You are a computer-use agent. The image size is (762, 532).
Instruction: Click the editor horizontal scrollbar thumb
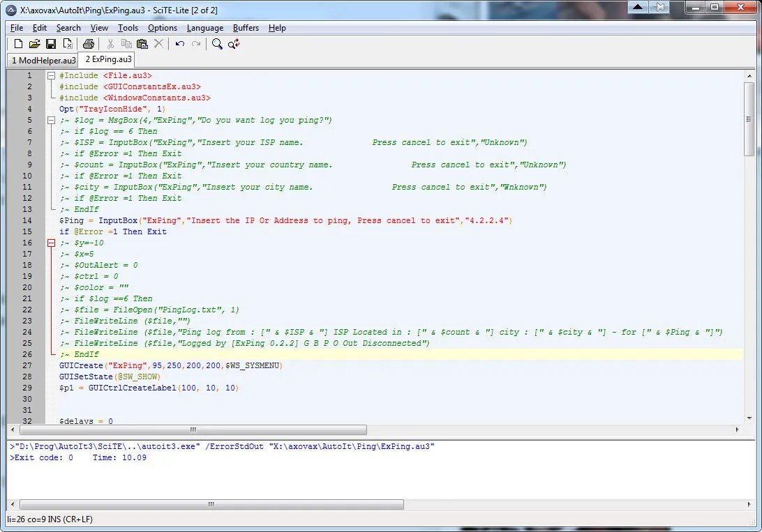coord(193,430)
